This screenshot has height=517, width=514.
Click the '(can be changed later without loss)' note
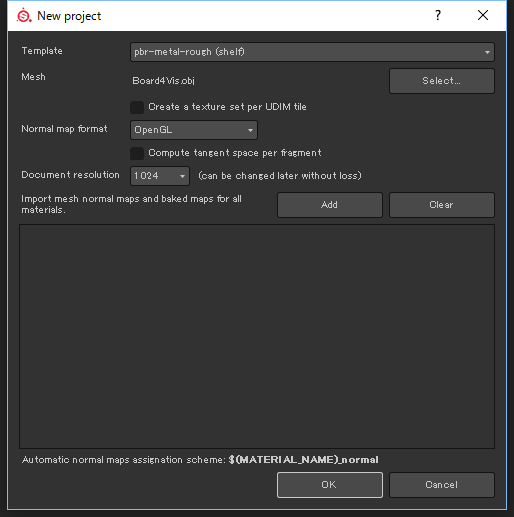pos(280,176)
